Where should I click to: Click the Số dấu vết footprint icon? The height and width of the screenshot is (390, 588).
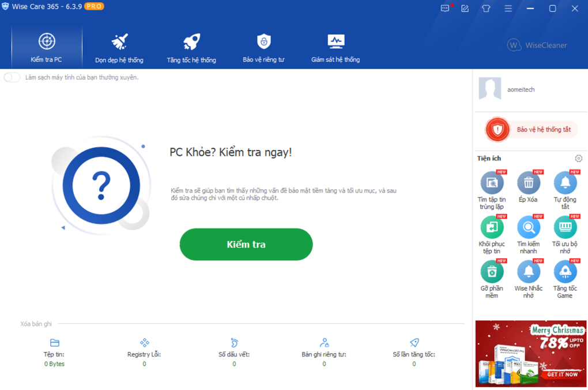pyautogui.click(x=235, y=342)
